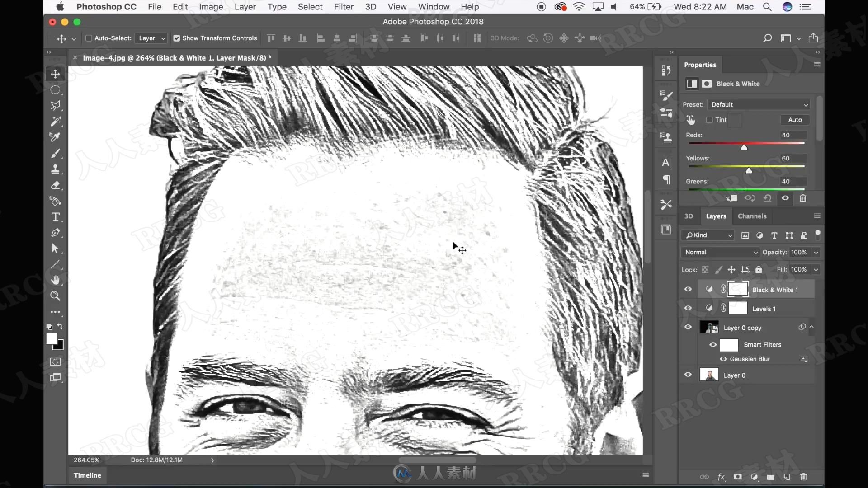The width and height of the screenshot is (868, 488).
Task: Switch to the Channels tab
Action: coord(752,216)
